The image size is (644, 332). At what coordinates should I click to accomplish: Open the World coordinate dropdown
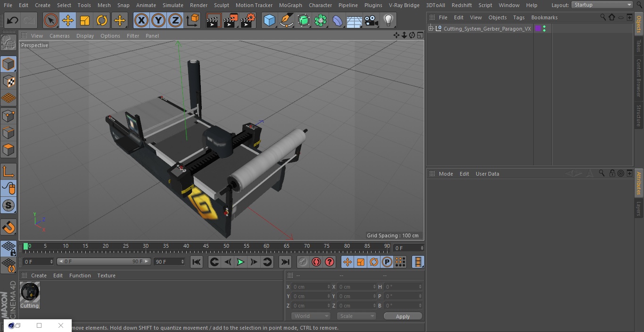click(310, 316)
